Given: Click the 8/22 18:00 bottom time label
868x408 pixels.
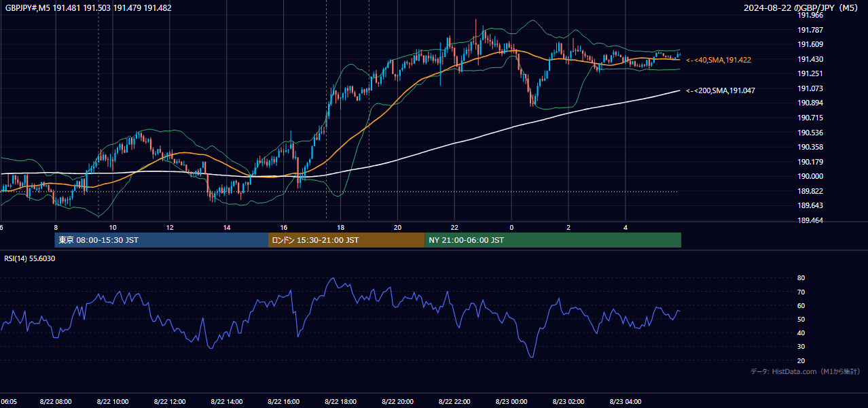Looking at the screenshot, I should coord(341,401).
